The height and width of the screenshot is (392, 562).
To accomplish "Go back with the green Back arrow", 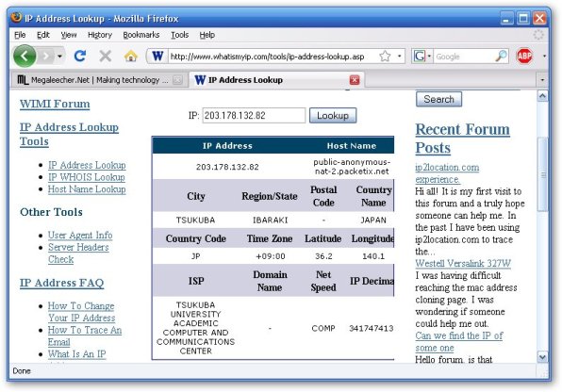I will click(25, 56).
